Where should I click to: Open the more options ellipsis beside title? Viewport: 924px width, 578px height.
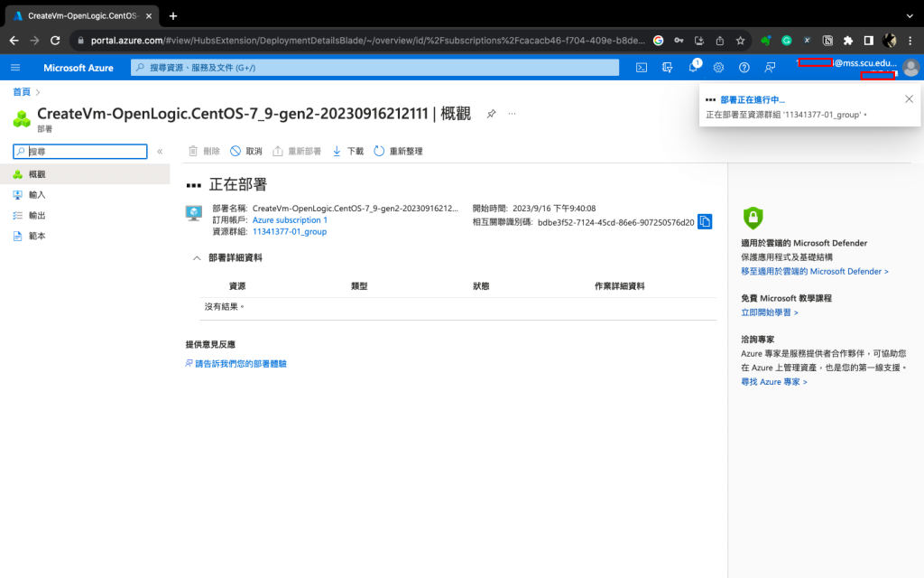(512, 113)
